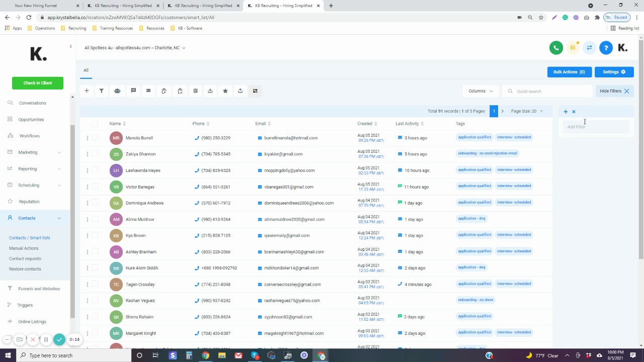Click the green Check In Client button

[x=38, y=83]
